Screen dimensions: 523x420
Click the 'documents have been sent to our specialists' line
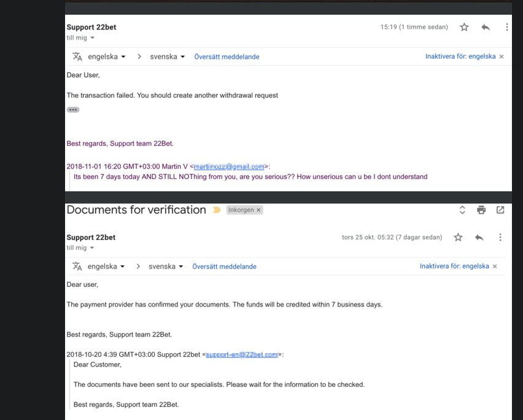coord(219,384)
